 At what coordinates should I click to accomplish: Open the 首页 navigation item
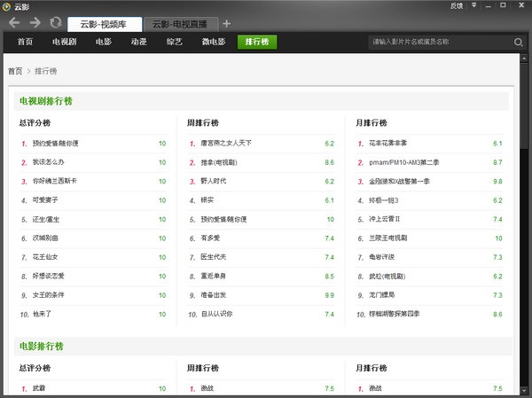[25, 42]
